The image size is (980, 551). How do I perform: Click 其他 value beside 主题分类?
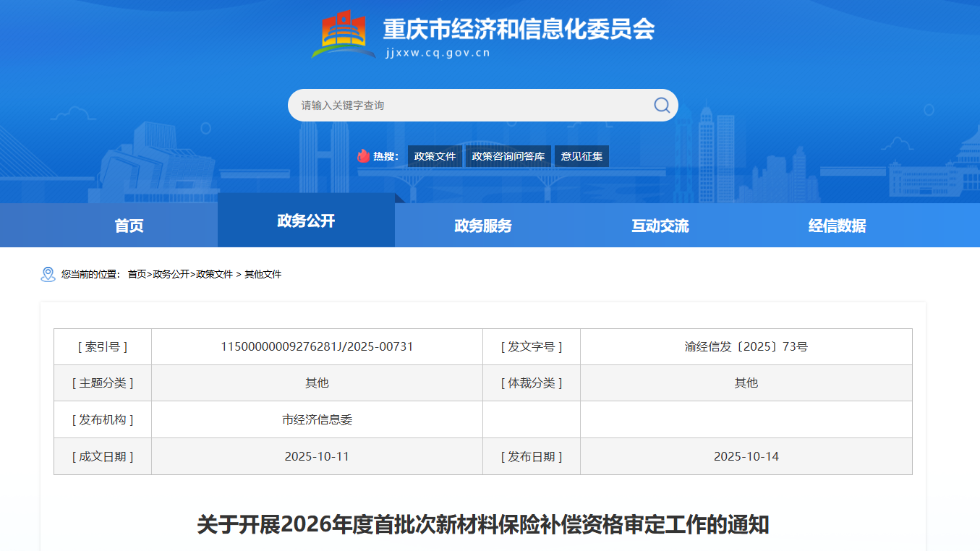pyautogui.click(x=317, y=383)
